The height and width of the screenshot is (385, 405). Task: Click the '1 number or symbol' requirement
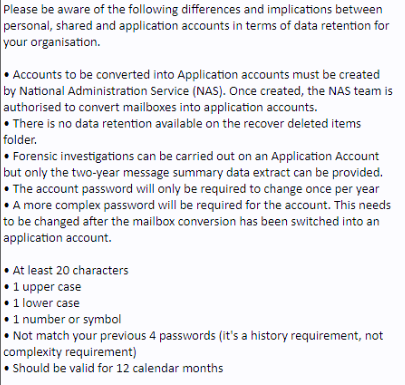pos(63,319)
